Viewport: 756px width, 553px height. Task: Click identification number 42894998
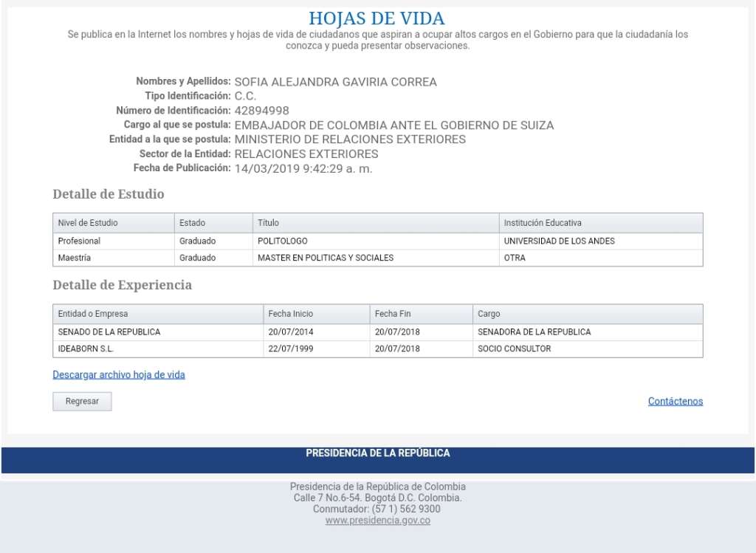[262, 111]
